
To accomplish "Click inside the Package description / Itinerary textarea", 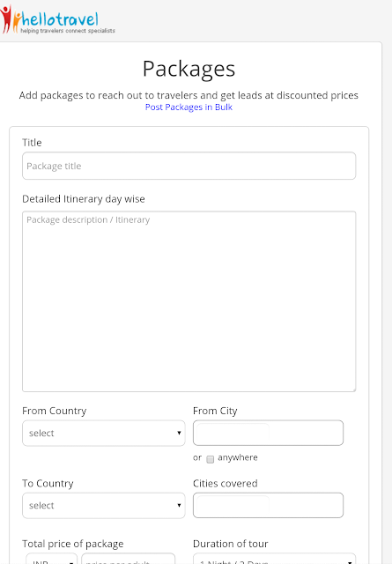I will 189,301.
